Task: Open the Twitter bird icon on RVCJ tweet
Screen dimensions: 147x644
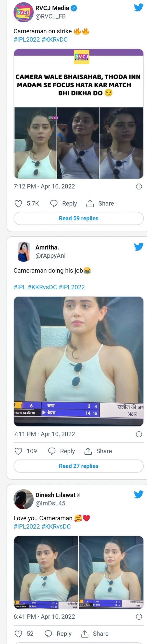Action: pos(138,8)
